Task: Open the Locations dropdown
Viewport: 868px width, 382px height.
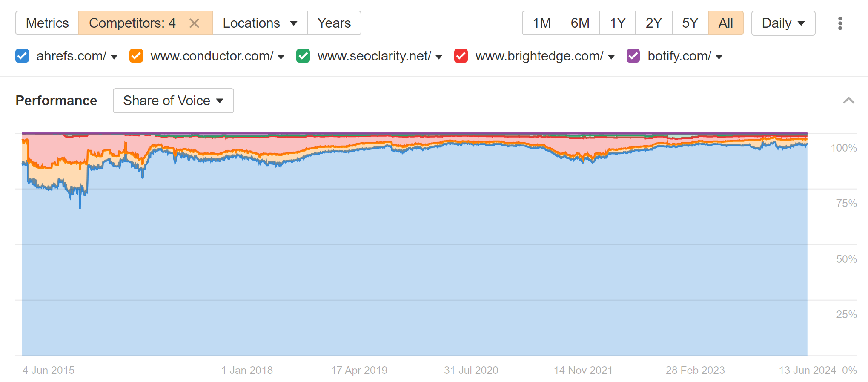Action: [x=259, y=23]
